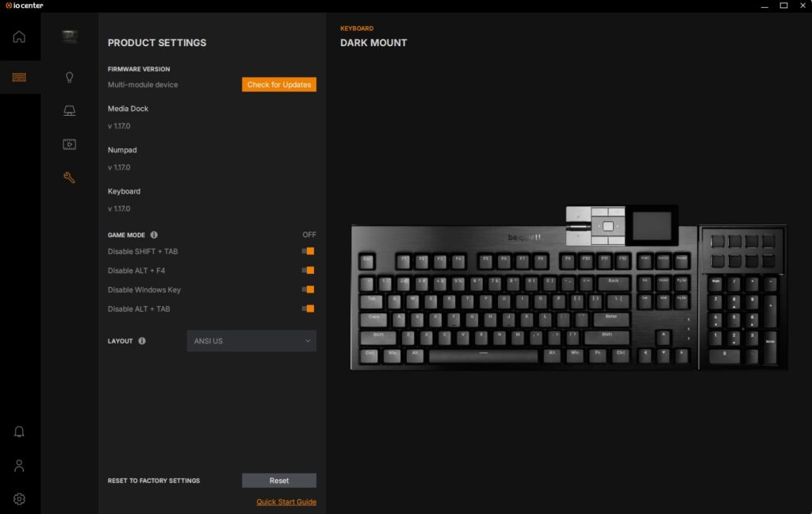
Task: Open the user profile icon
Action: (x=19, y=466)
